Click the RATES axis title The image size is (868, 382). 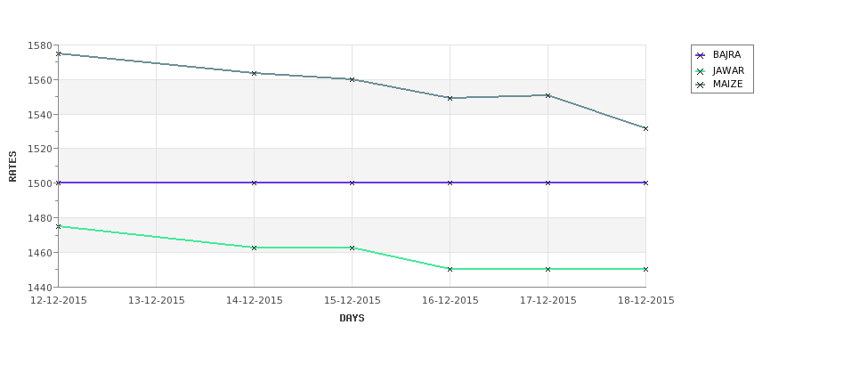click(12, 167)
